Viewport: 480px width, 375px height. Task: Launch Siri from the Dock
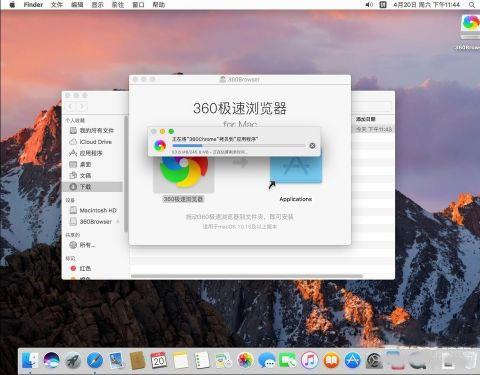[51, 361]
